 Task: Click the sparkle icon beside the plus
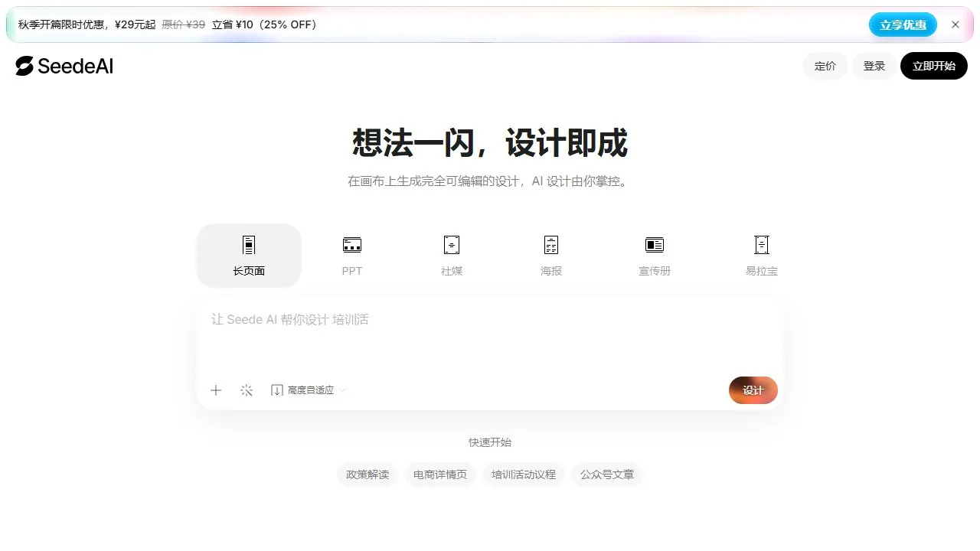coord(247,390)
